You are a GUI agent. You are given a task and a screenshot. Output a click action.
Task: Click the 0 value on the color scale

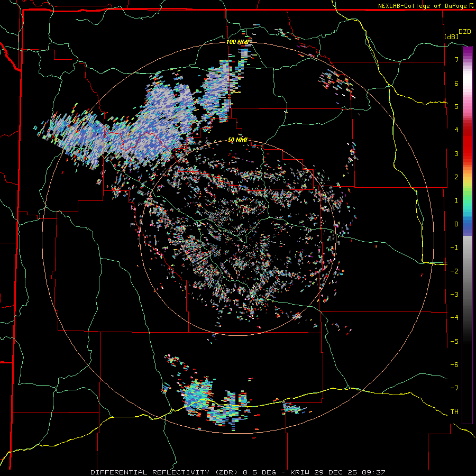(x=456, y=224)
